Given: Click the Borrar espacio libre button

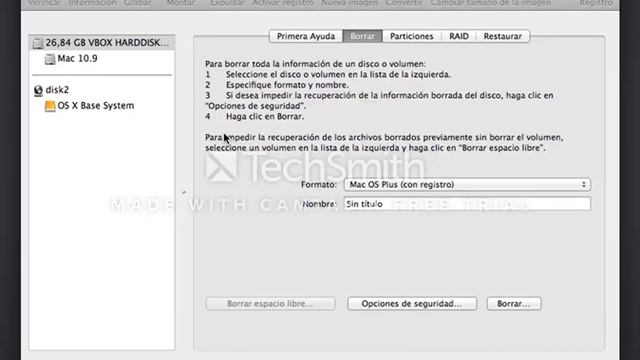Looking at the screenshot, I should pyautogui.click(x=270, y=304).
